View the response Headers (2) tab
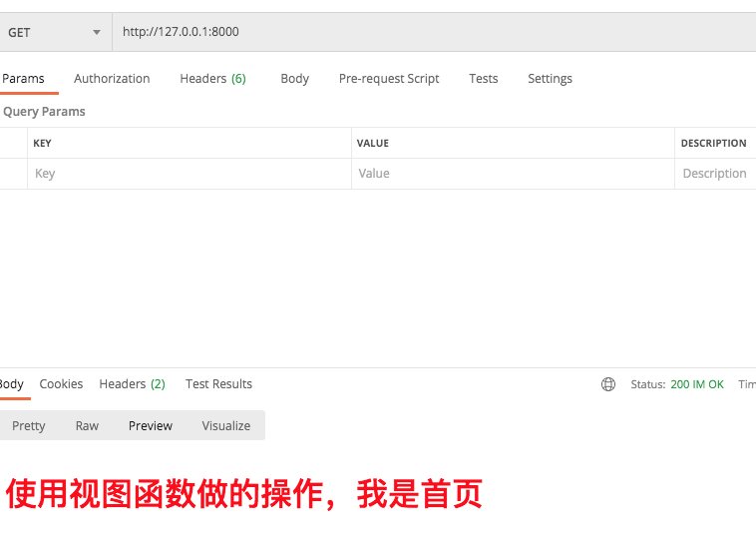The width and height of the screenshot is (756, 552). [132, 384]
